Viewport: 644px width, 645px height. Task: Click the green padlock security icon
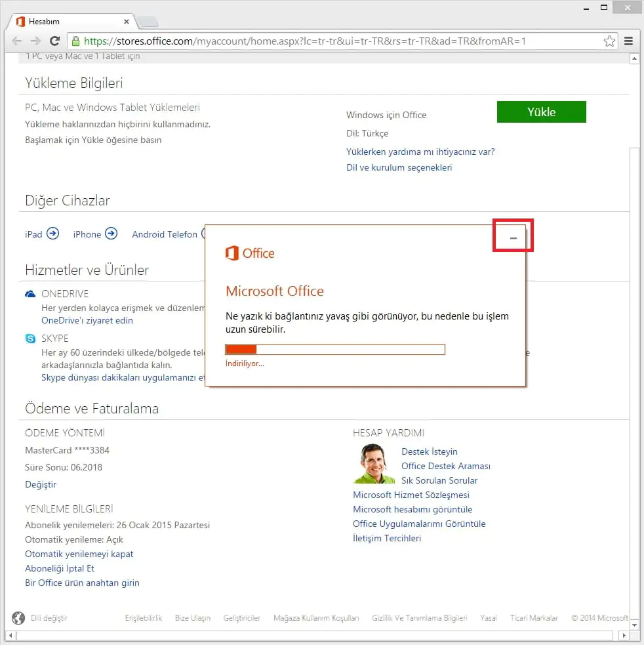pyautogui.click(x=75, y=41)
